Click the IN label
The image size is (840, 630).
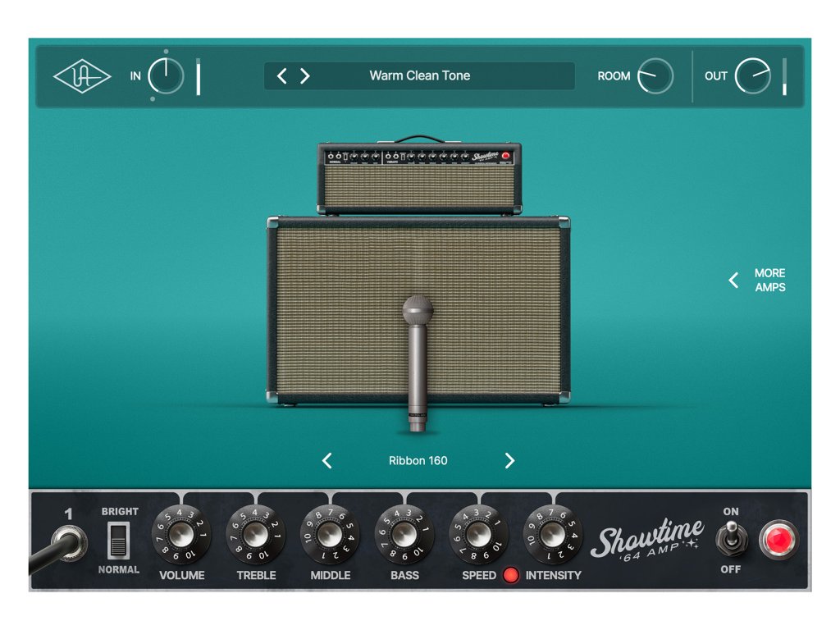[135, 76]
